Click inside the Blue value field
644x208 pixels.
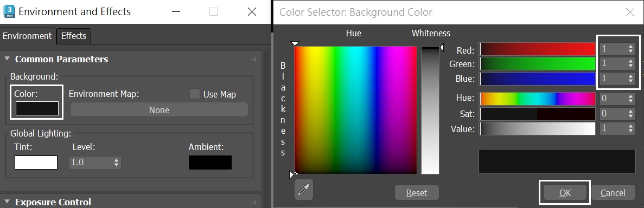(x=614, y=79)
